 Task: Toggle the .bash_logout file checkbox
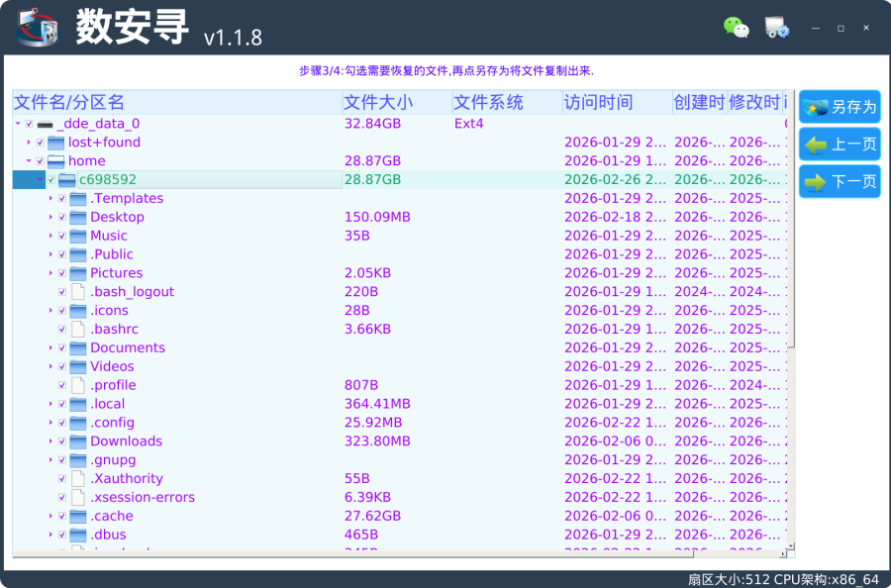click(62, 292)
